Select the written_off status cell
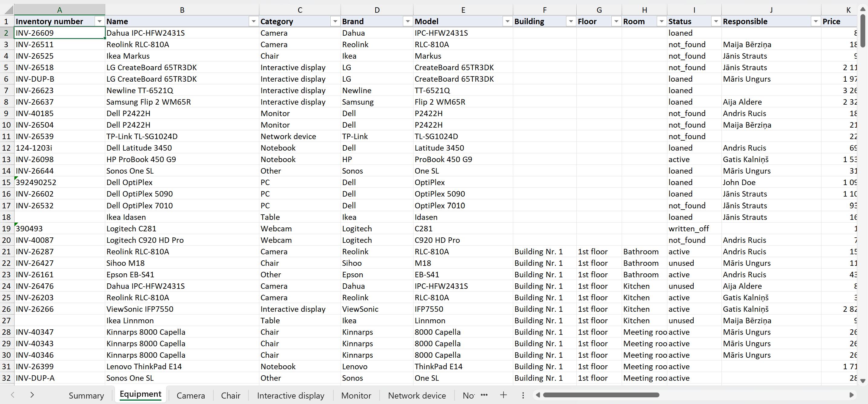 (x=694, y=229)
